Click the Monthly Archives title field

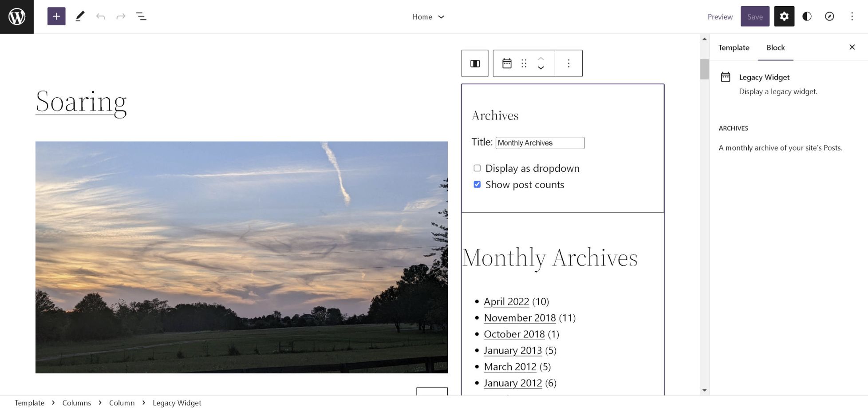point(540,143)
